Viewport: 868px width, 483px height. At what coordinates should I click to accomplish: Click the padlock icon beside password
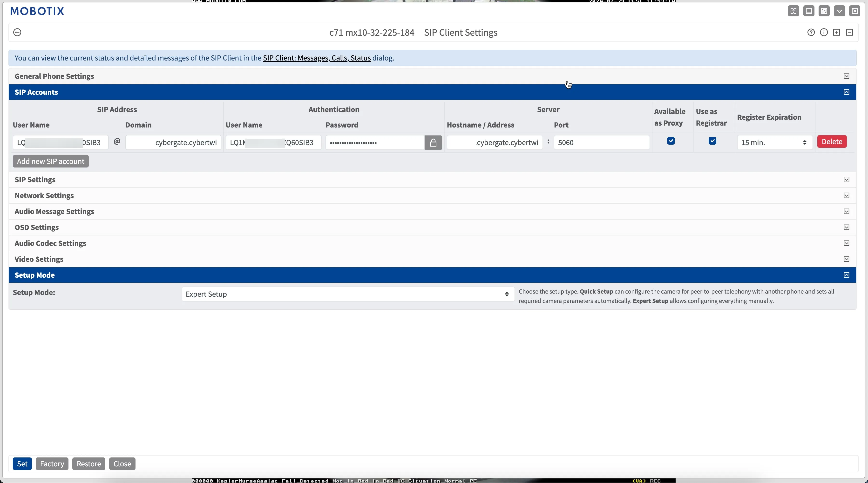click(433, 142)
